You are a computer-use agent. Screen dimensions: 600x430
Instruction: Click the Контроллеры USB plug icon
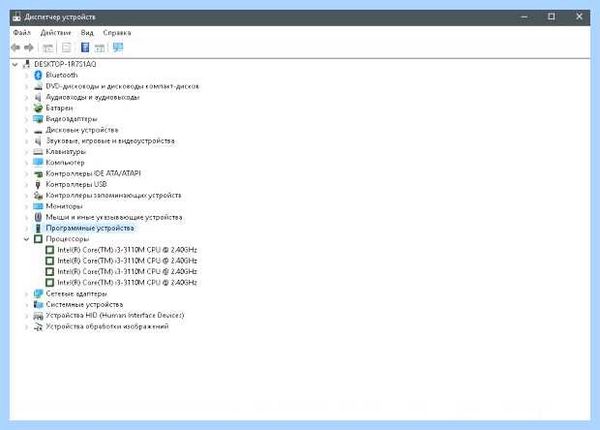pyautogui.click(x=38, y=184)
